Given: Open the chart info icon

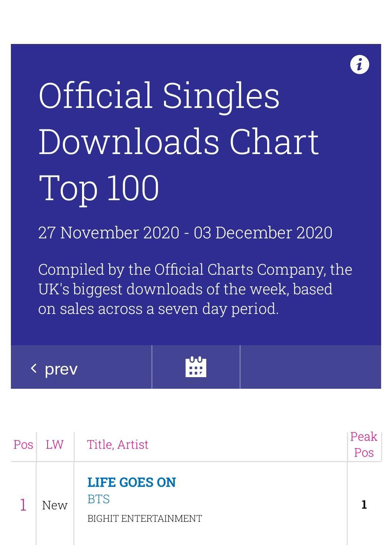Looking at the screenshot, I should (x=359, y=65).
